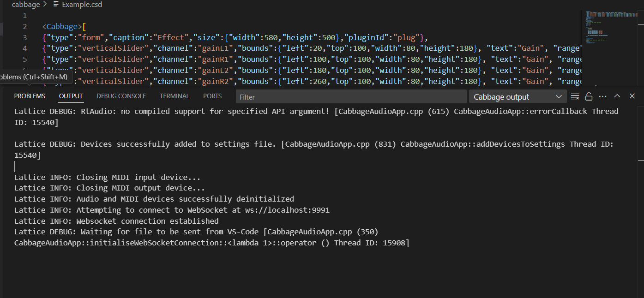Image resolution: width=644 pixels, height=298 pixels.
Task: Place cursor on the <Cabbage> opening tag
Action: coord(62,26)
